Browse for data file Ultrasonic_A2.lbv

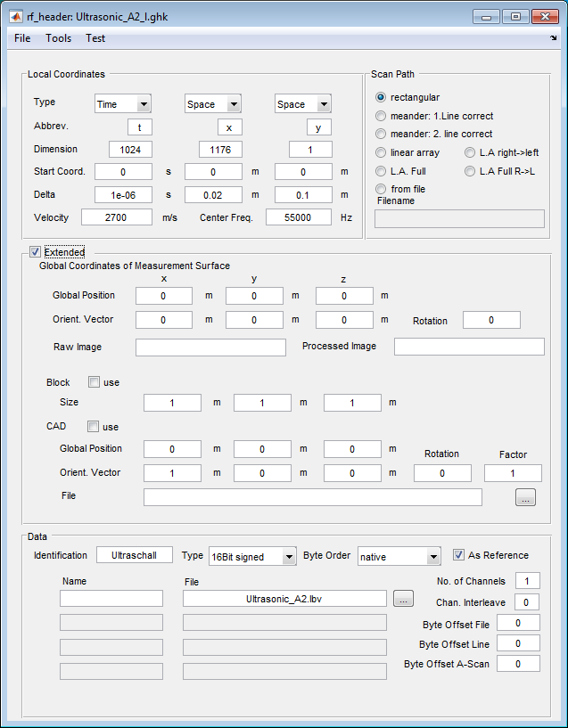point(403,599)
